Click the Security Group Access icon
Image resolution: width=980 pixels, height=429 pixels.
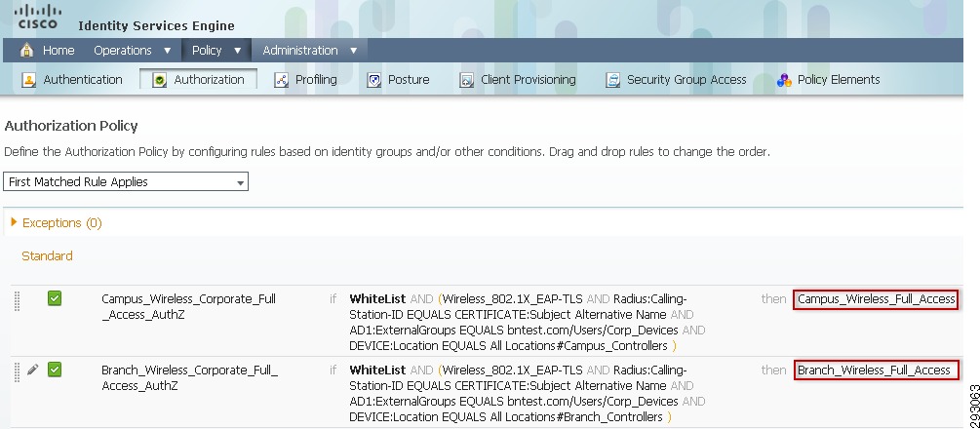pyautogui.click(x=612, y=80)
